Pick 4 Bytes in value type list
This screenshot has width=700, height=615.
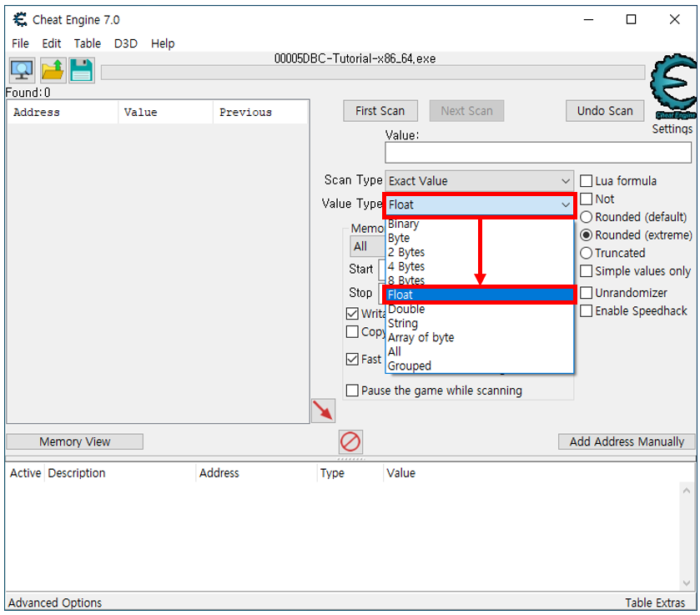pos(479,267)
